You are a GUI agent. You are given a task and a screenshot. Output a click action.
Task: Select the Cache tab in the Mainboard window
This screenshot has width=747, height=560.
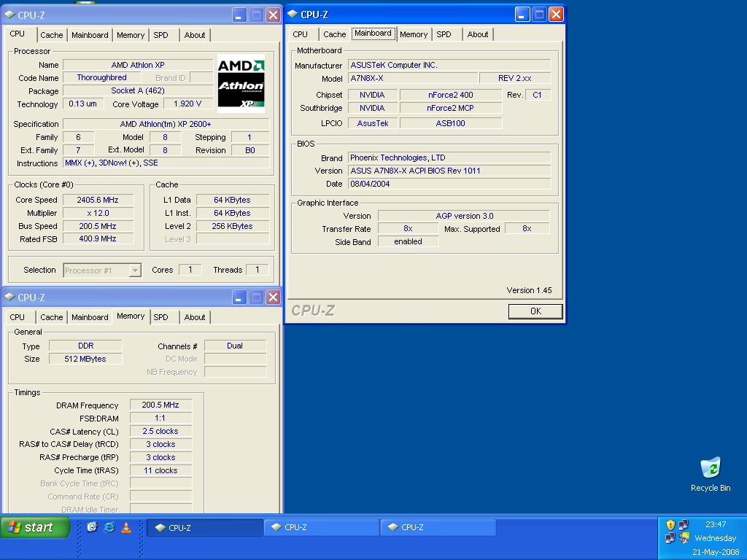[x=334, y=34]
